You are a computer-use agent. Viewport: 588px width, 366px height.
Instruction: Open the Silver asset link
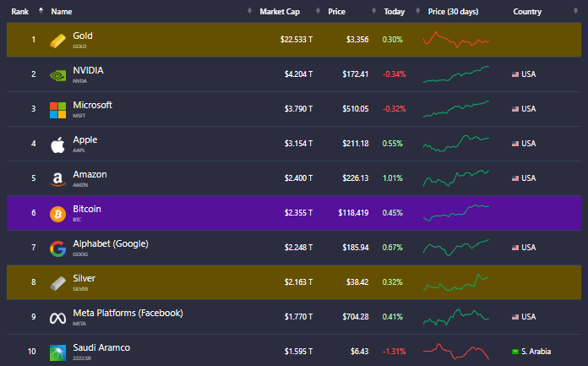[84, 278]
